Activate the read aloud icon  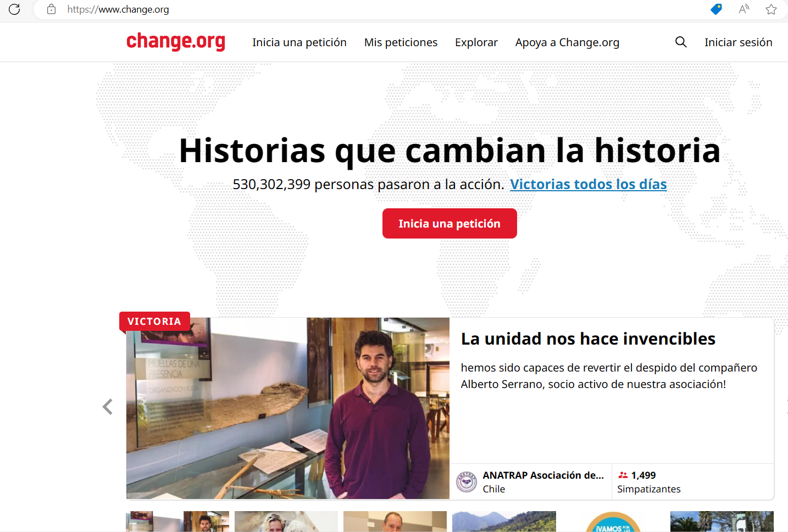(744, 9)
